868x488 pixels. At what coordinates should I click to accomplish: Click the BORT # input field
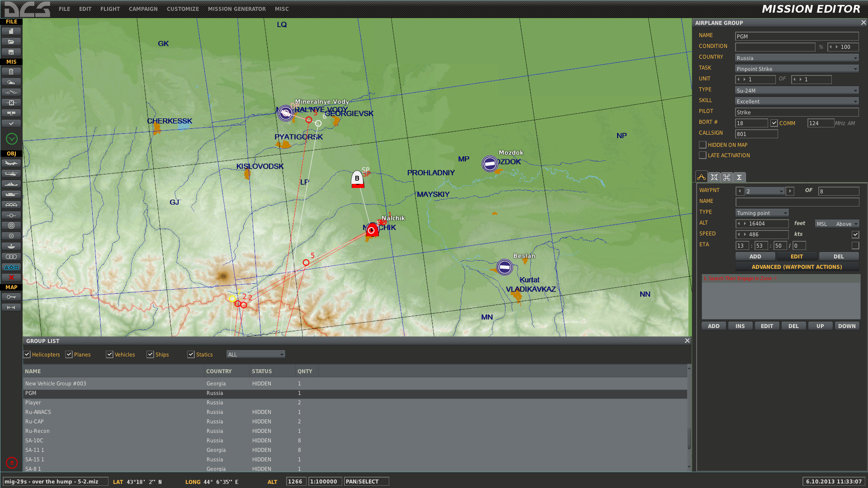pos(751,123)
